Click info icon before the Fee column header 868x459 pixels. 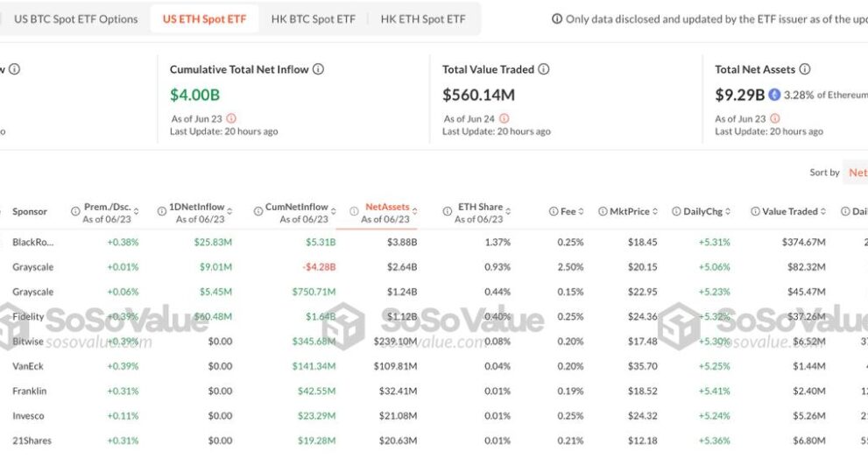point(553,211)
